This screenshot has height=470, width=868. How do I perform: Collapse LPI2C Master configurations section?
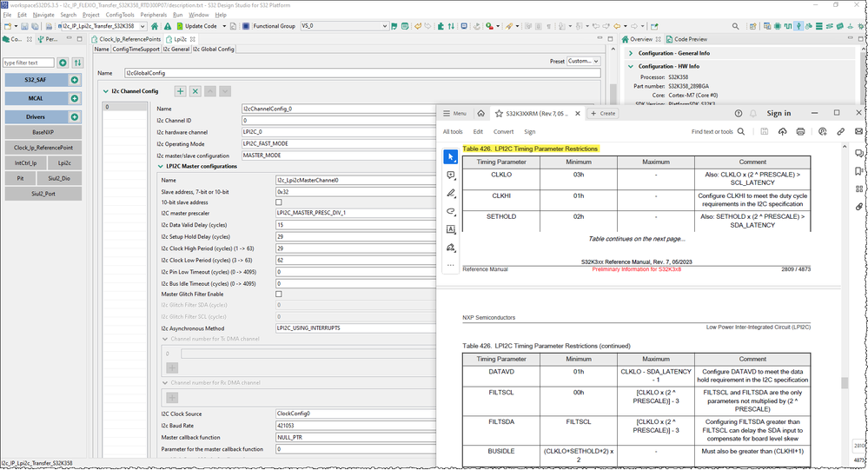(x=161, y=166)
